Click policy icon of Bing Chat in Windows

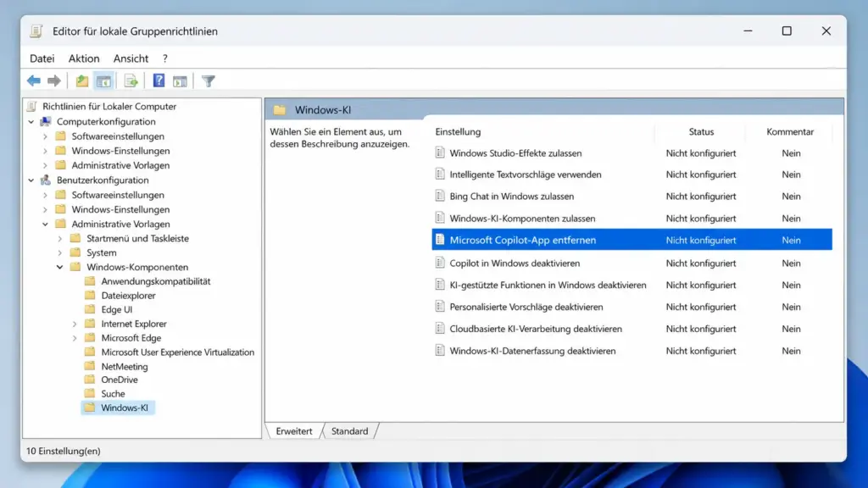[440, 196]
